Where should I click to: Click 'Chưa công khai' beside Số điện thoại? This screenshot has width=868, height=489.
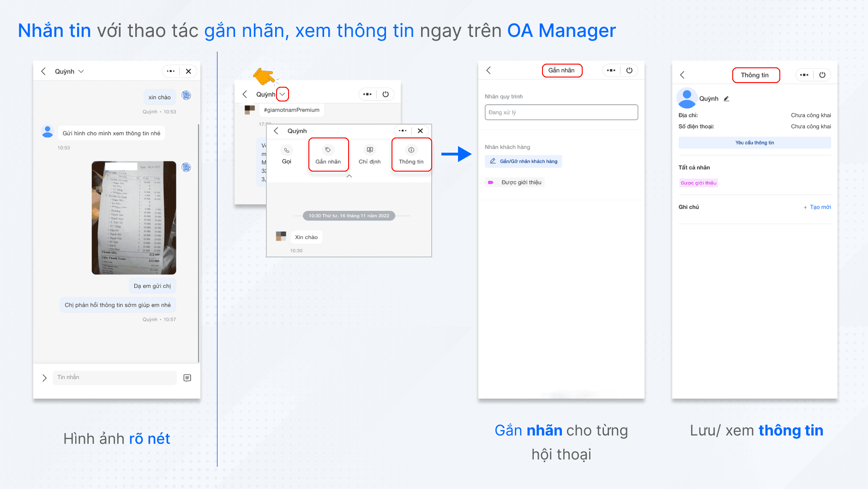click(x=811, y=126)
